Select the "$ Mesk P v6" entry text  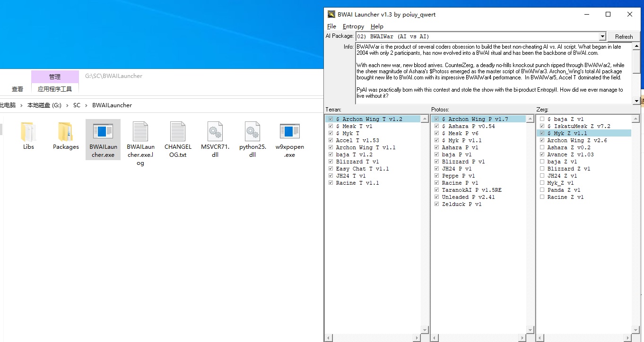click(x=460, y=133)
